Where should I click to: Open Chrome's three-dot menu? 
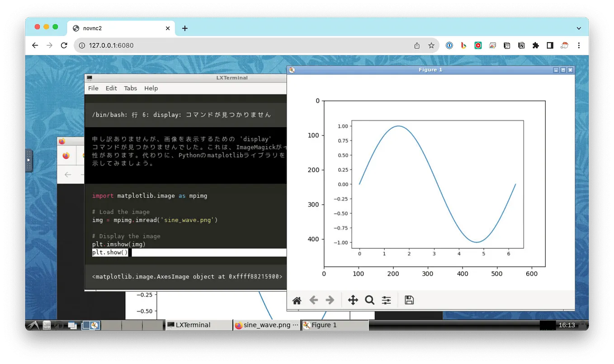click(579, 45)
